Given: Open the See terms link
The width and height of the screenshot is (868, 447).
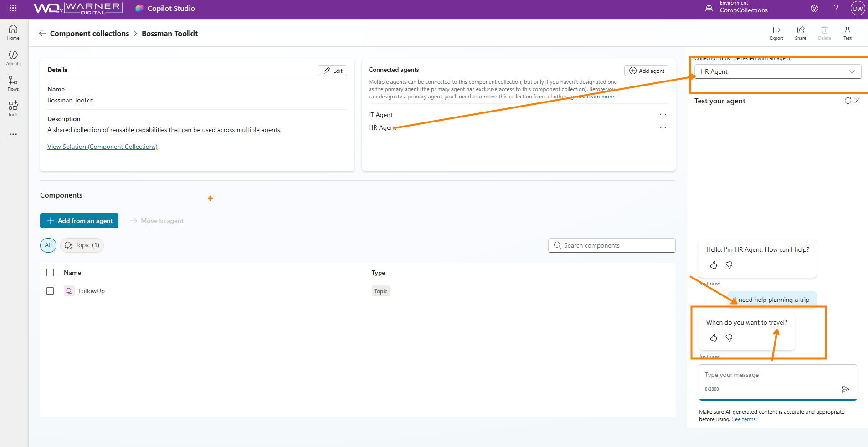Looking at the screenshot, I should tap(744, 419).
